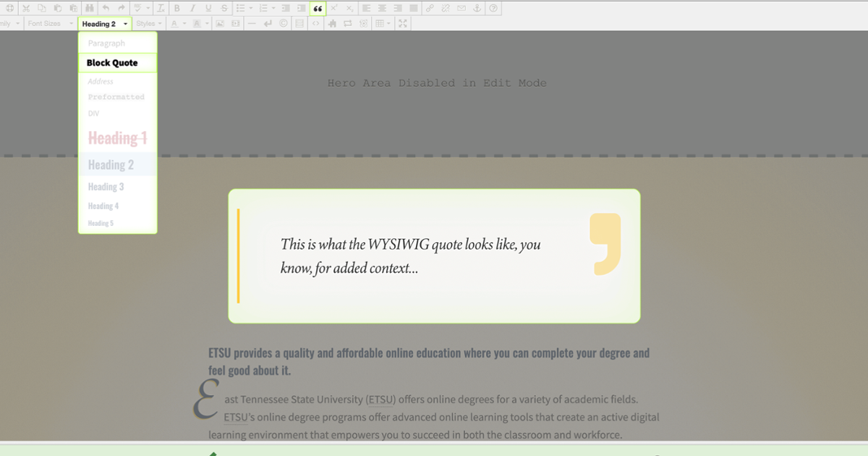Viewport: 868px width, 456px height.
Task: Toggle the Block Quote icon in the toolbar
Action: (x=318, y=8)
